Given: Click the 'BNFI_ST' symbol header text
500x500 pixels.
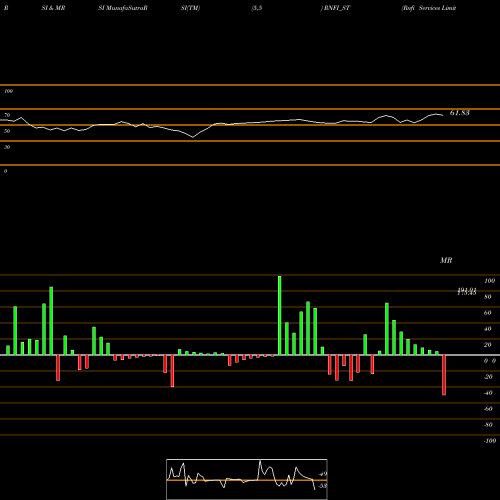Looking at the screenshot, I should [x=337, y=8].
